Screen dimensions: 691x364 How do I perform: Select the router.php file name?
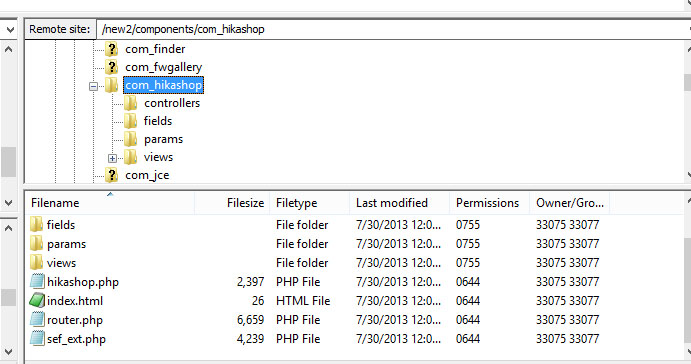pos(75,320)
